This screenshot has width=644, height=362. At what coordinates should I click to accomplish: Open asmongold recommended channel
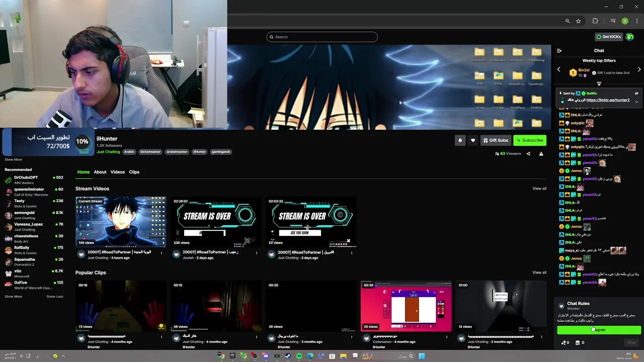click(34, 215)
